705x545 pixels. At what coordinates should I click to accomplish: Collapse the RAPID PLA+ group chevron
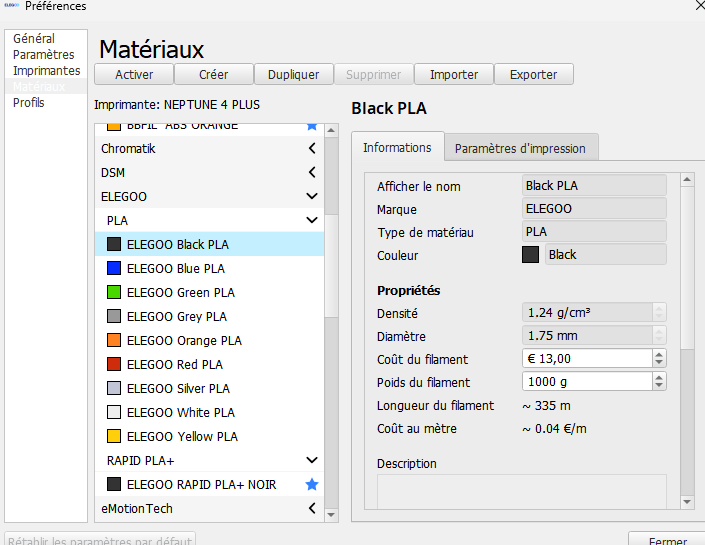(312, 460)
